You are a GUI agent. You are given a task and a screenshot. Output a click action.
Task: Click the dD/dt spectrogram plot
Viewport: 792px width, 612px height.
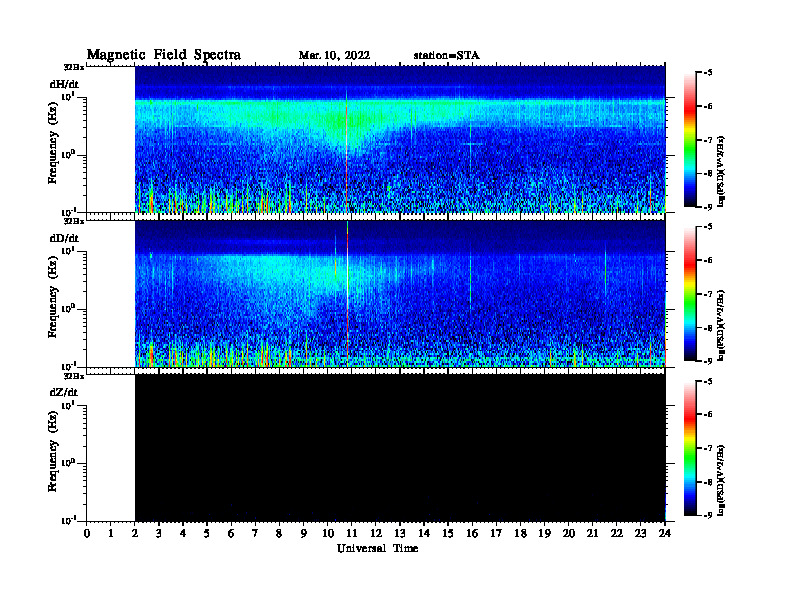pos(400,293)
